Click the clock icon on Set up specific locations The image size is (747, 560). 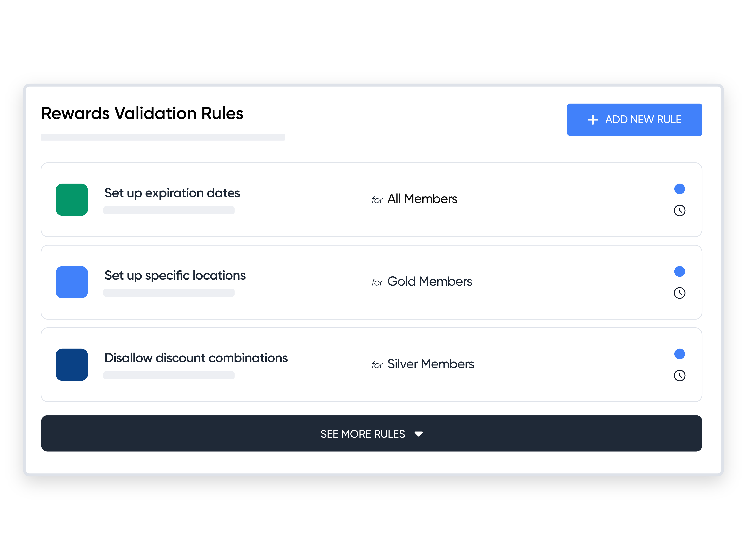[x=680, y=293]
